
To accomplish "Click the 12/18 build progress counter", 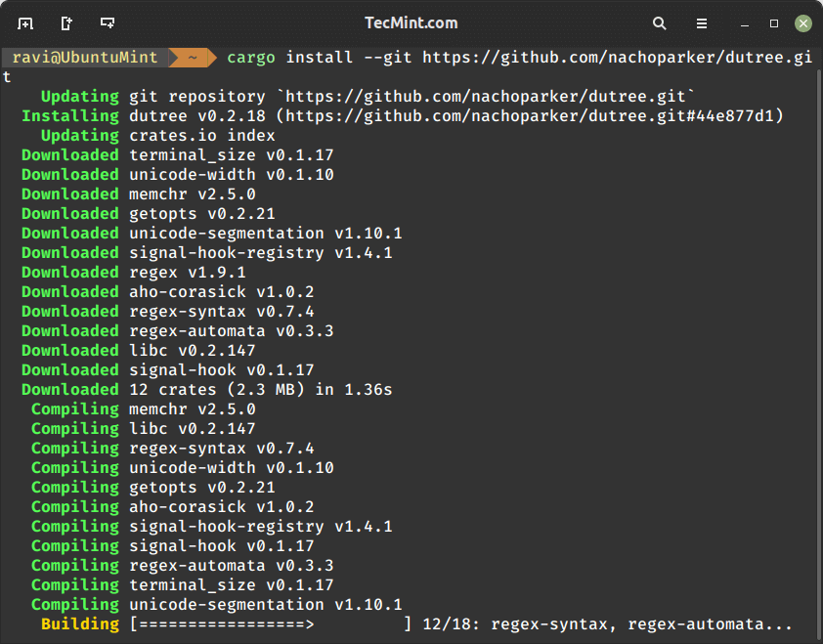I will pyautogui.click(x=451, y=624).
